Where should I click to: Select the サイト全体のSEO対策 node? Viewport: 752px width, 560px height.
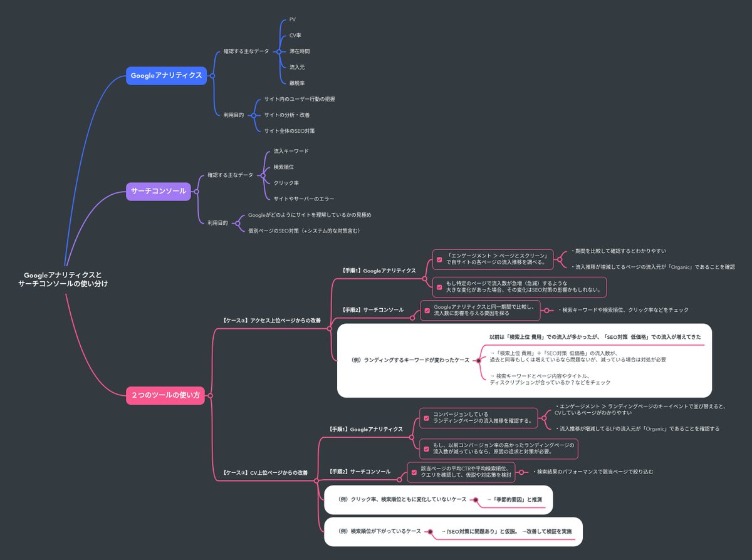pyautogui.click(x=290, y=131)
